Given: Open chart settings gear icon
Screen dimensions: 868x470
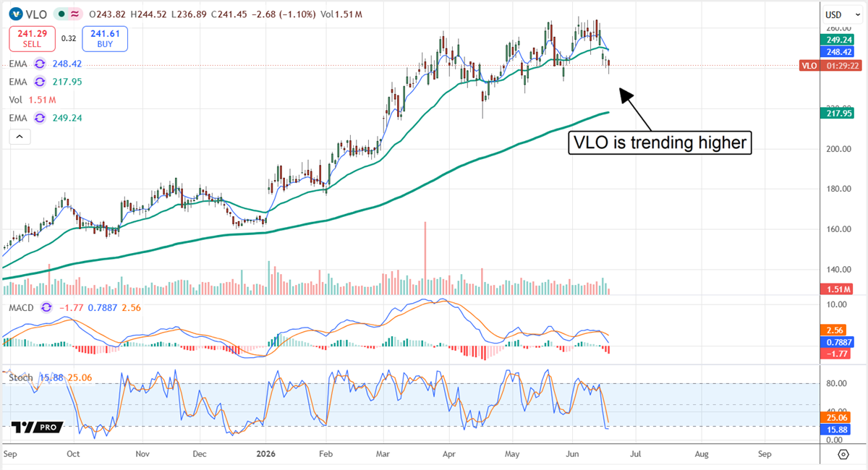Looking at the screenshot, I should [843, 454].
